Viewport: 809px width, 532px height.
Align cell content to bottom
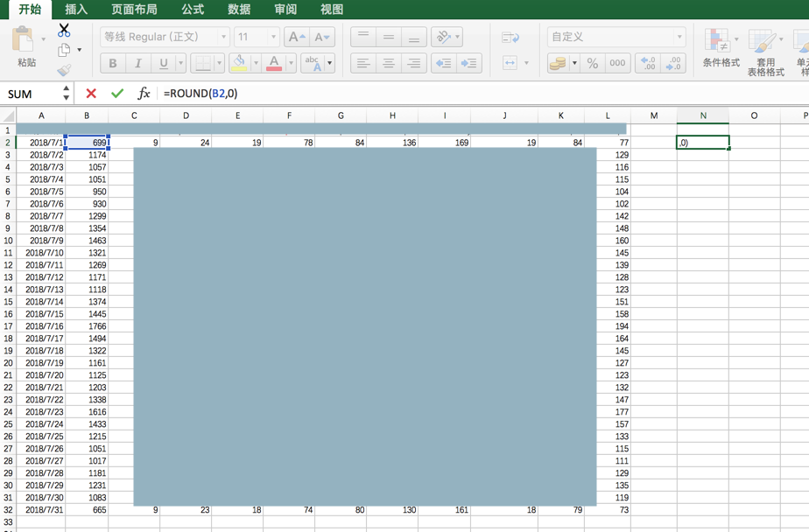[x=414, y=37]
